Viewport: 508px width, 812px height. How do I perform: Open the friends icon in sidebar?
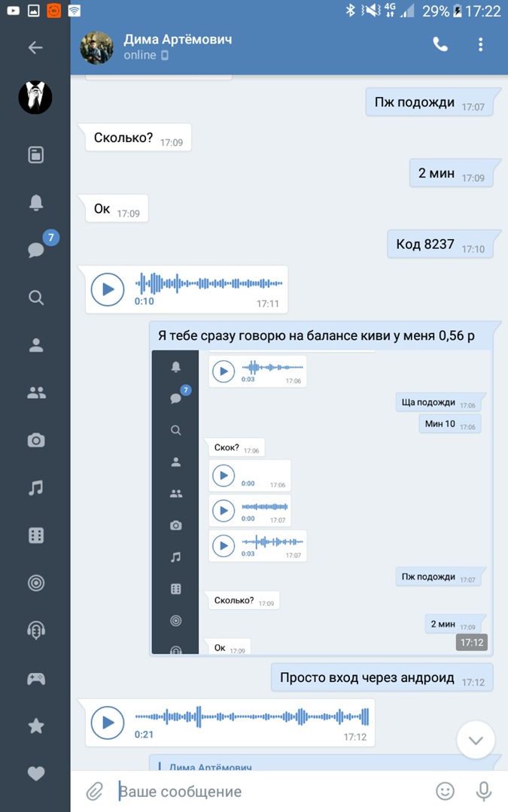click(35, 345)
